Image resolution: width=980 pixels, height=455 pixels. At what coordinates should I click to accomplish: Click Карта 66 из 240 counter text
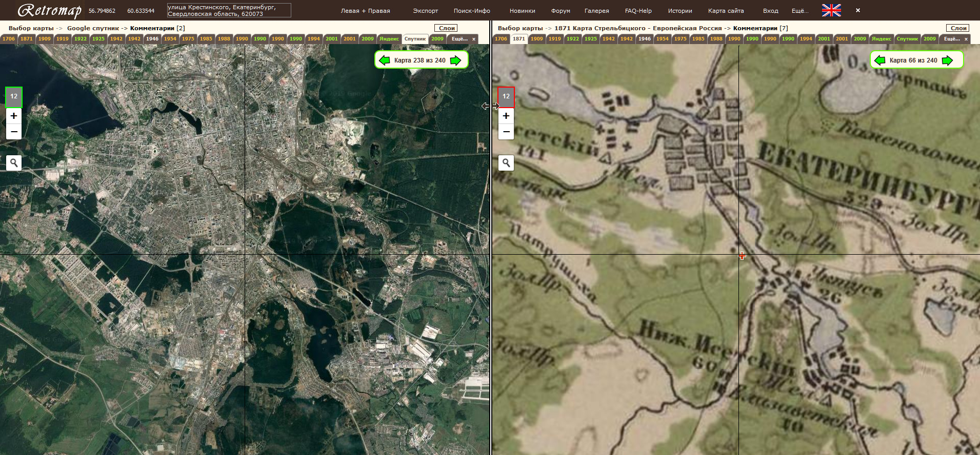(913, 60)
